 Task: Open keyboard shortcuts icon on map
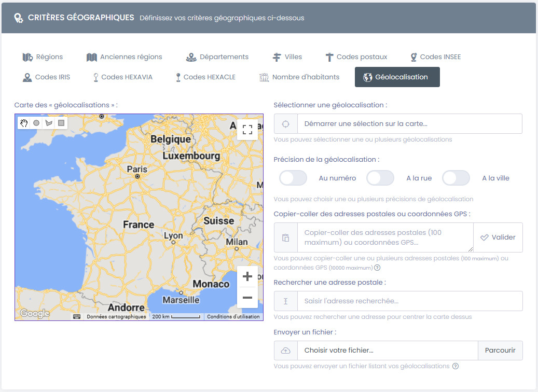point(77,316)
